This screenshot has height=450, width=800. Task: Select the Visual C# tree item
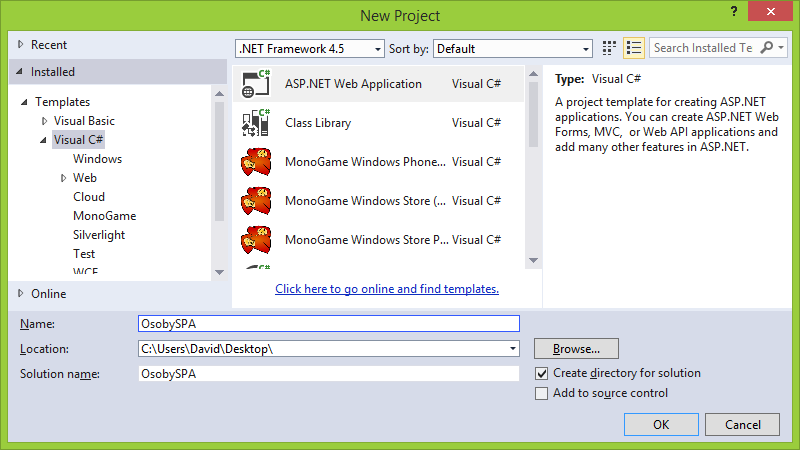[x=79, y=140]
